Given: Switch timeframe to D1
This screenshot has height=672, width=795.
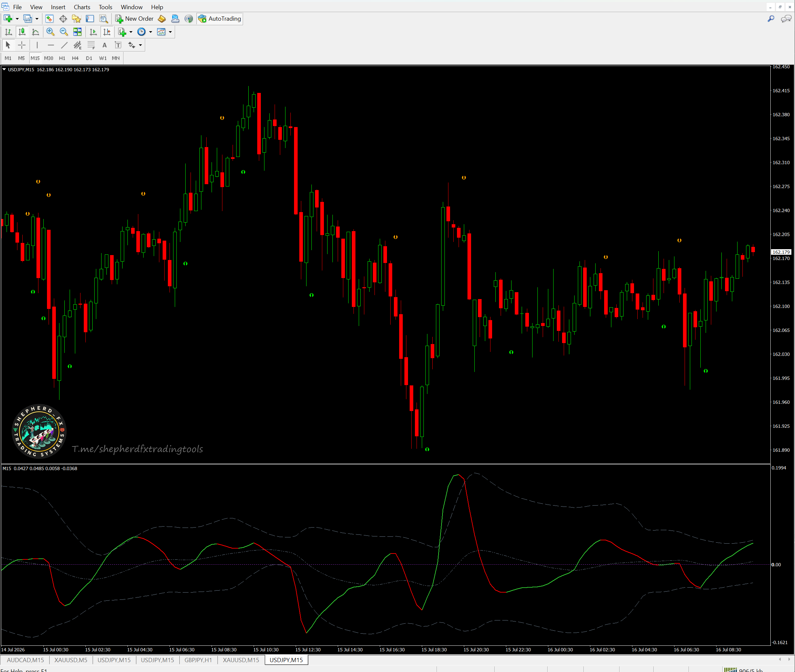Looking at the screenshot, I should [x=89, y=58].
